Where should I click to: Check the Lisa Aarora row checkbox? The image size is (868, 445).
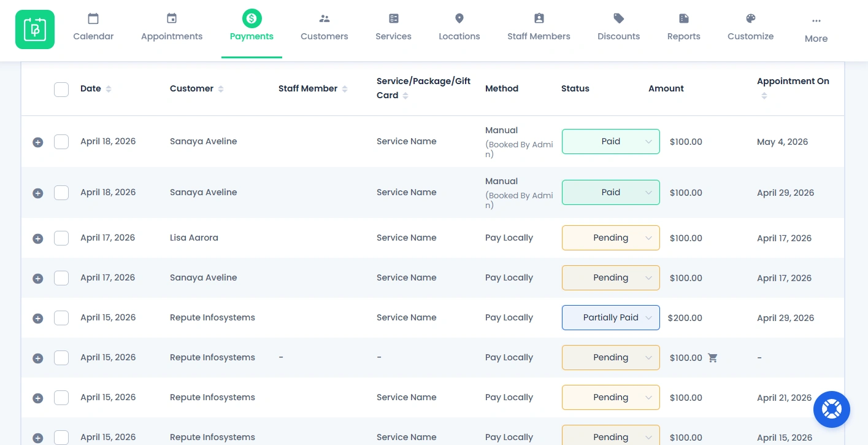pyautogui.click(x=61, y=238)
